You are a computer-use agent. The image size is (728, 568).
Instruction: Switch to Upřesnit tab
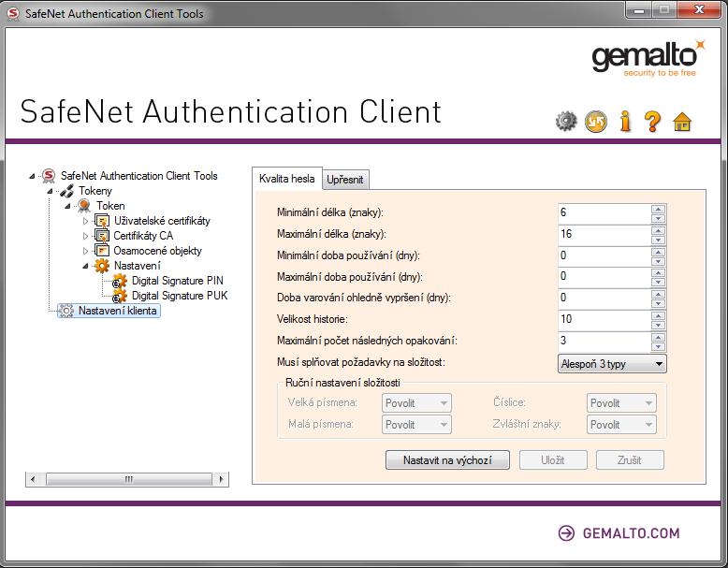tap(345, 180)
